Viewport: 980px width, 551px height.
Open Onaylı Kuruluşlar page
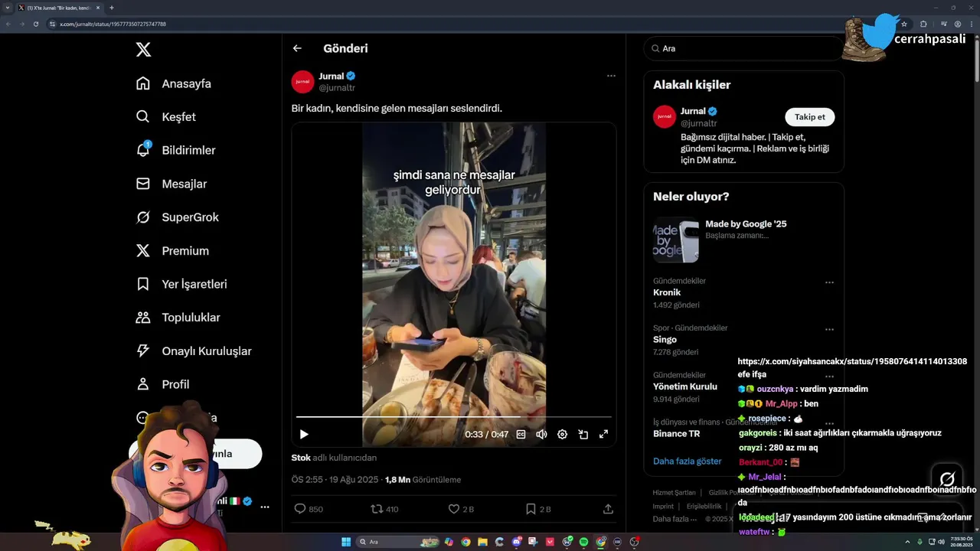[193, 350]
